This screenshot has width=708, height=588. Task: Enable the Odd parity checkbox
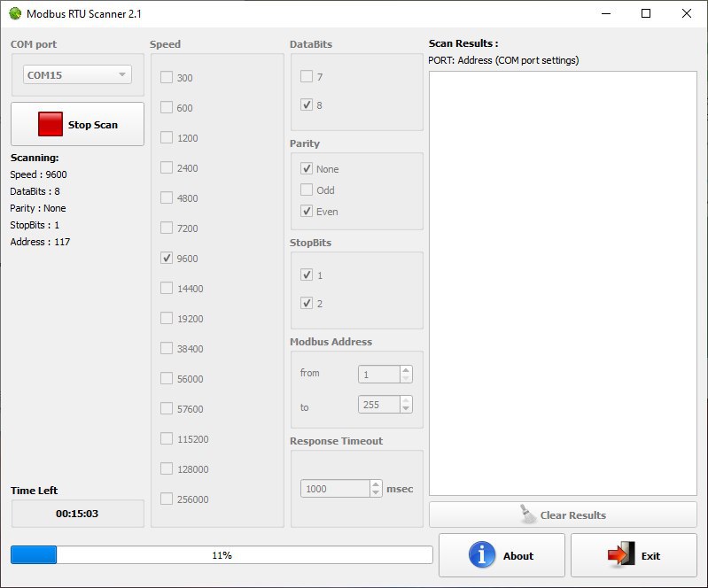(x=307, y=190)
